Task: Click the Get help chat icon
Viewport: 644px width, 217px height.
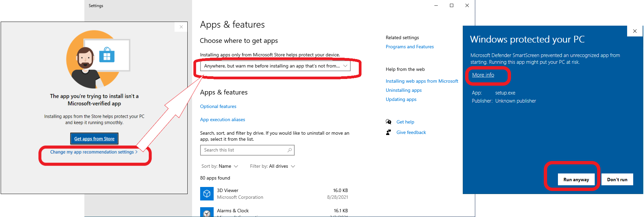Action: [388, 122]
